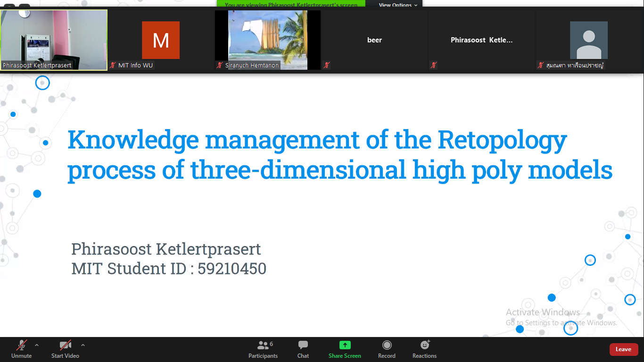Select the participant tile named beer
This screenshot has width=644, height=362.
coord(374,40)
